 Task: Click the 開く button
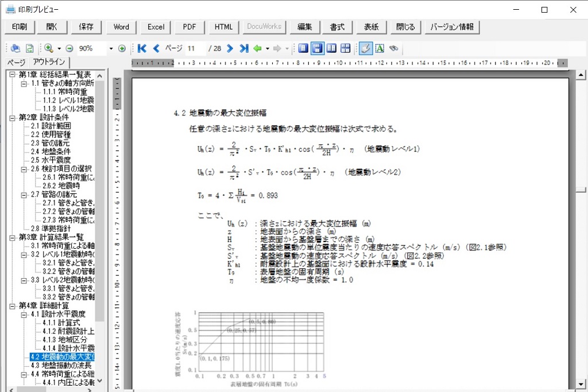coord(52,27)
